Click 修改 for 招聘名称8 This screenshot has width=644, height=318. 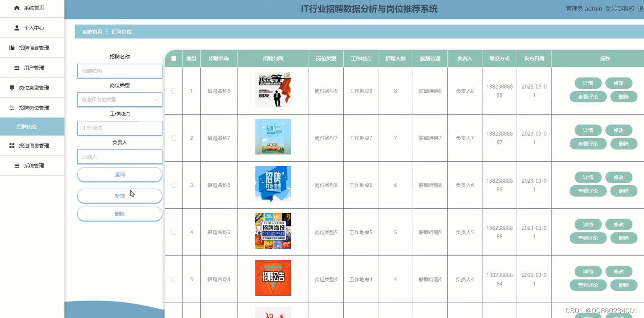tap(619, 83)
